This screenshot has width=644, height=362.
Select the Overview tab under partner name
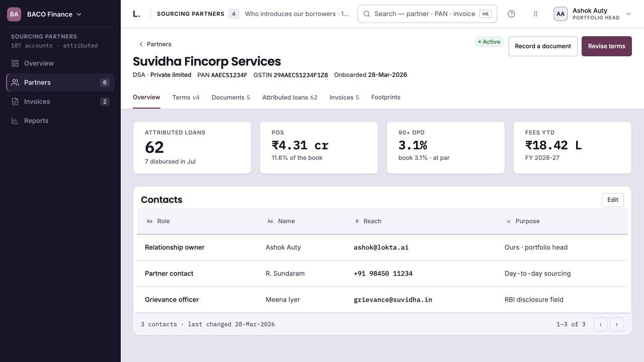[x=146, y=98]
